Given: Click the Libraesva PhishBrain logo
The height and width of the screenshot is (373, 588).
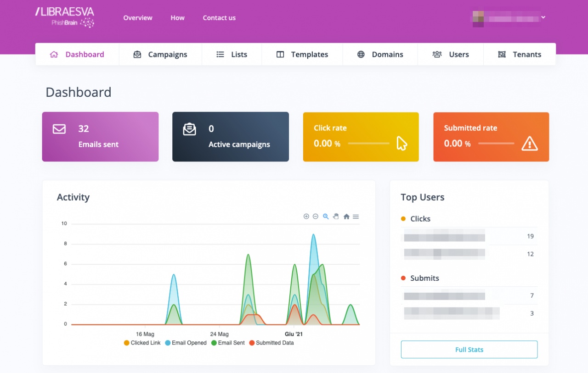Looking at the screenshot, I should [65, 17].
